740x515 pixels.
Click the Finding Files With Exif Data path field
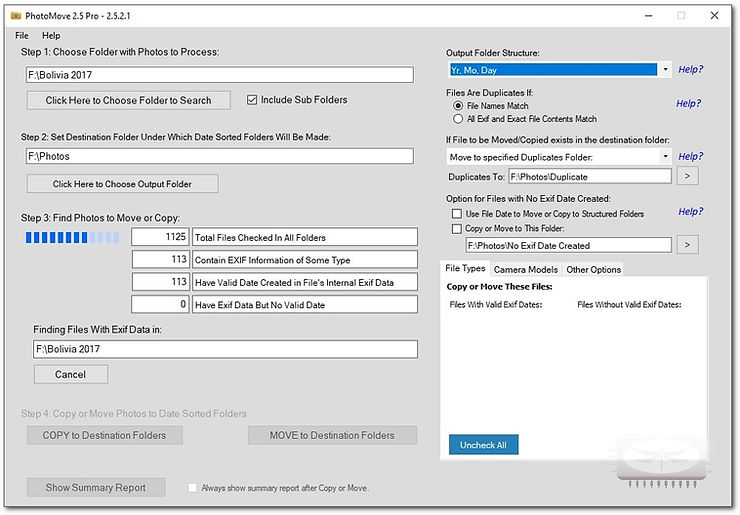(226, 349)
